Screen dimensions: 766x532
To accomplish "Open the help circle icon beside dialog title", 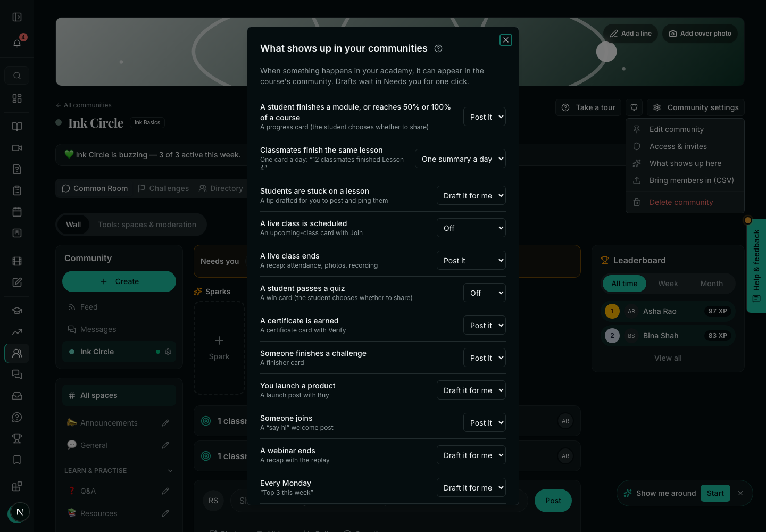I will pyautogui.click(x=438, y=48).
